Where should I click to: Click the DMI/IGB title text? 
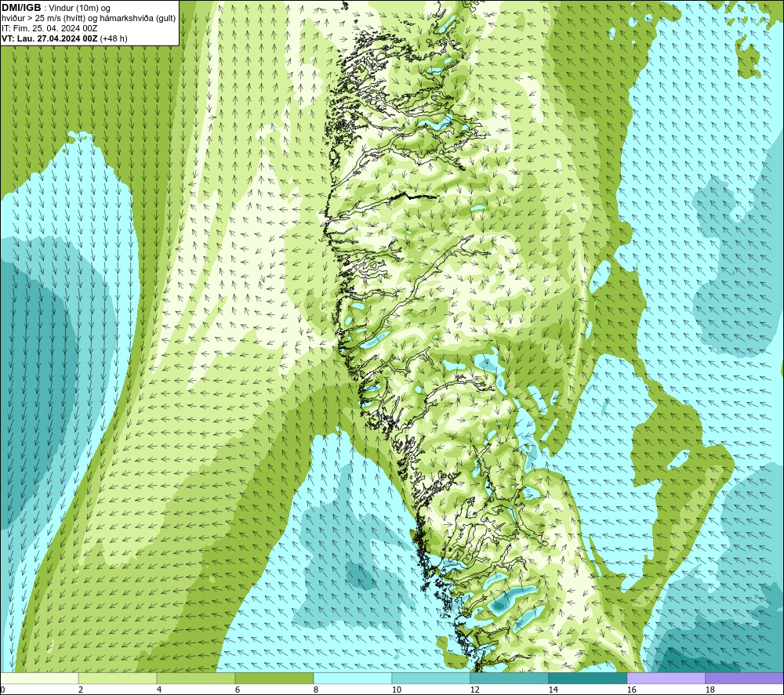click(x=21, y=8)
